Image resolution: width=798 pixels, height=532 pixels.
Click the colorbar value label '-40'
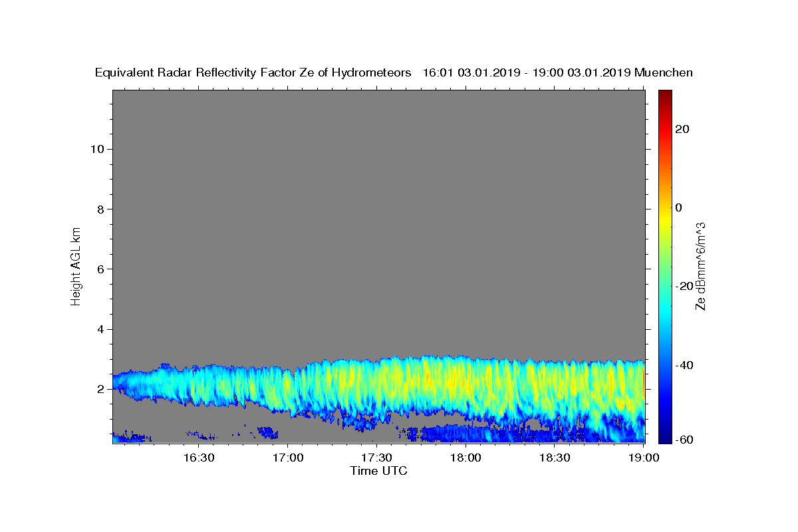(684, 365)
